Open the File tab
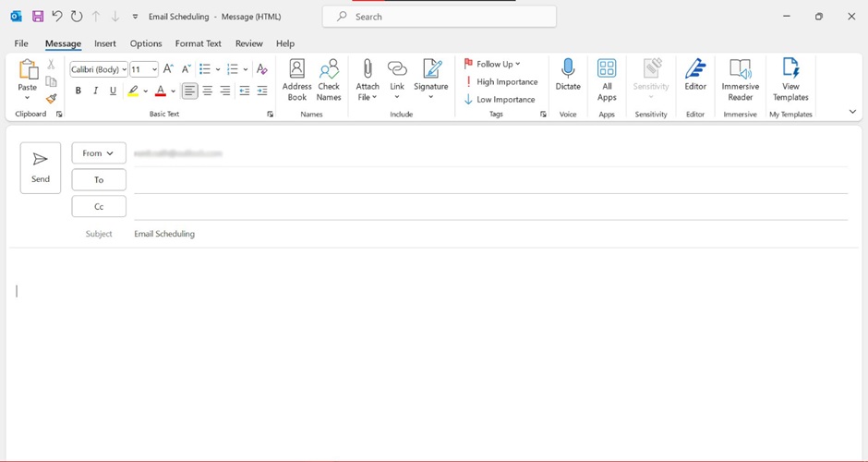This screenshot has height=462, width=868. [x=21, y=43]
